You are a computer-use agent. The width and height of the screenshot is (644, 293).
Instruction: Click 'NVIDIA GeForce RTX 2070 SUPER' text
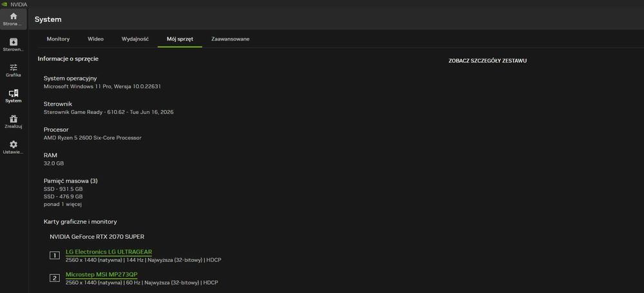pyautogui.click(x=97, y=237)
